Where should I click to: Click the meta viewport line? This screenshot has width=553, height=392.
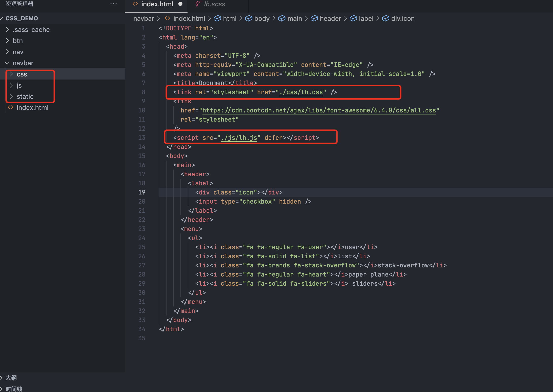coord(304,74)
